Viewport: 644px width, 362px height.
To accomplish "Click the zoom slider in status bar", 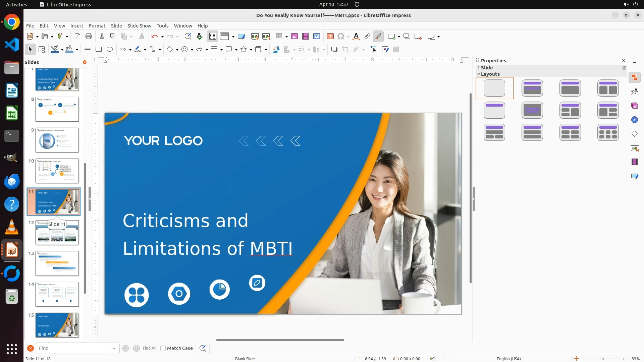I will (x=601, y=359).
